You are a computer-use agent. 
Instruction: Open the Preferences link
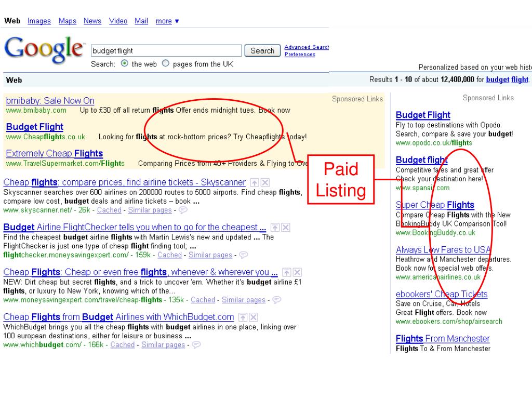pos(300,54)
